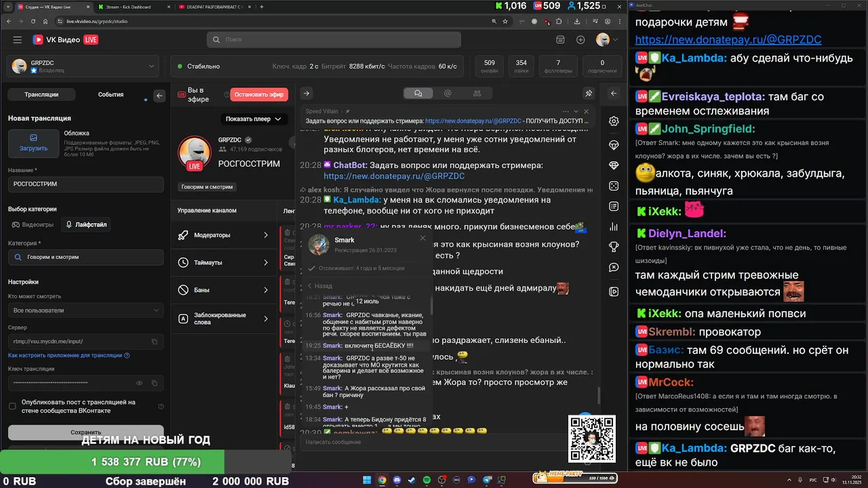Open the VK Video hamburger menu
This screenshot has height=488, width=868.
[x=17, y=40]
